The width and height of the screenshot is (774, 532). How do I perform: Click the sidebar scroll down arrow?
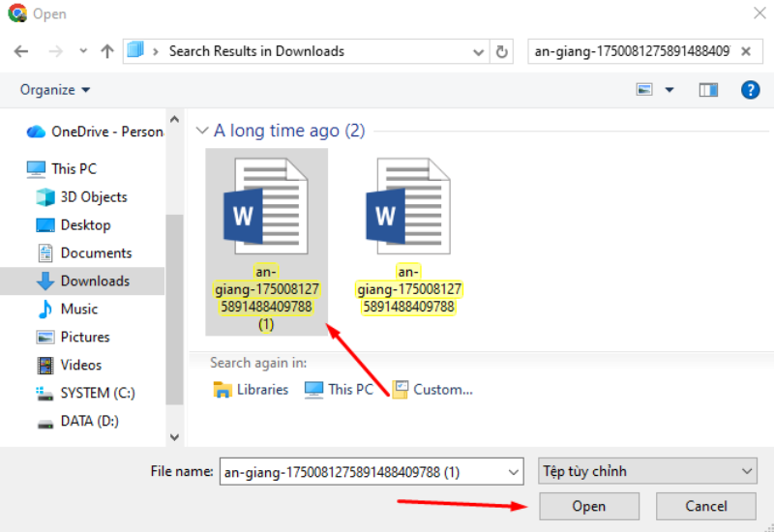[x=174, y=437]
